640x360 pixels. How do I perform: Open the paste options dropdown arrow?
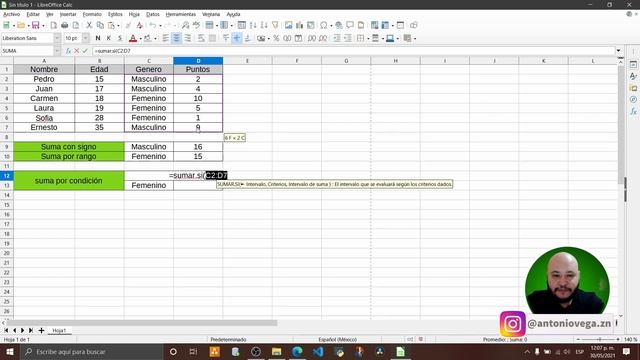click(118, 26)
